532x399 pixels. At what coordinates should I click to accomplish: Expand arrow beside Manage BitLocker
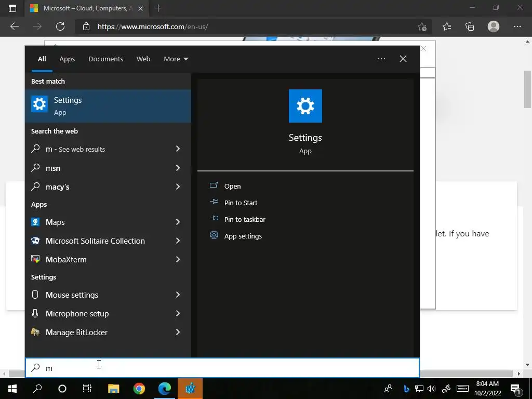(178, 332)
